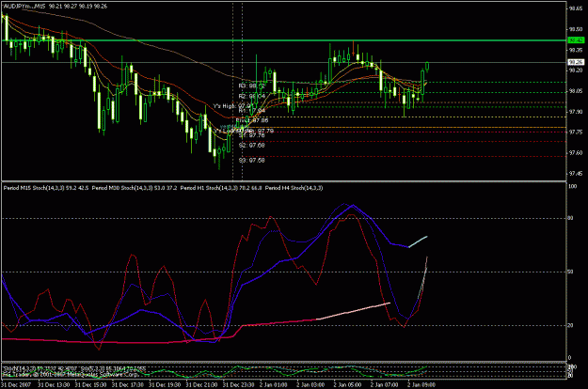
Task: Click the 98.65 price axis label
Action: tap(576, 8)
